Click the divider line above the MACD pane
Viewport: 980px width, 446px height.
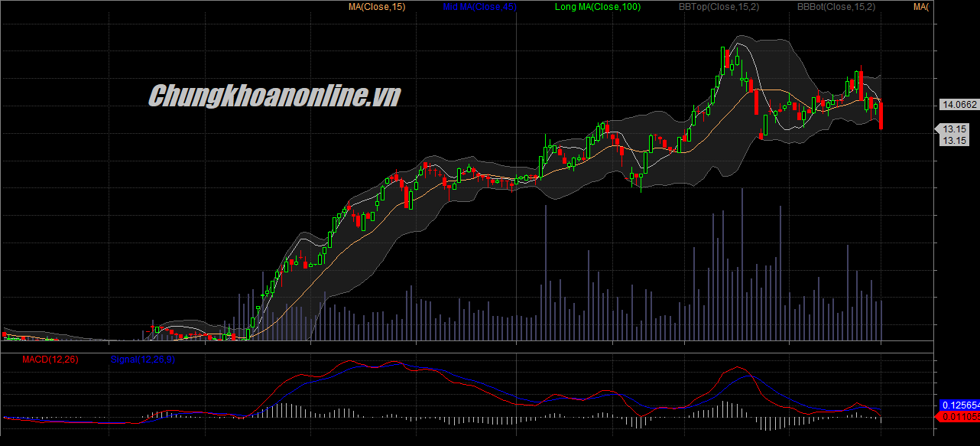point(466,353)
